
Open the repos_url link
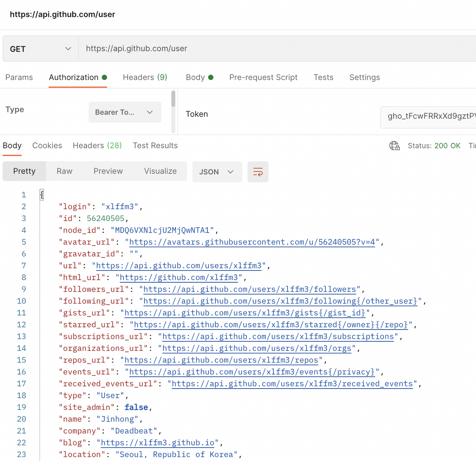coord(221,360)
